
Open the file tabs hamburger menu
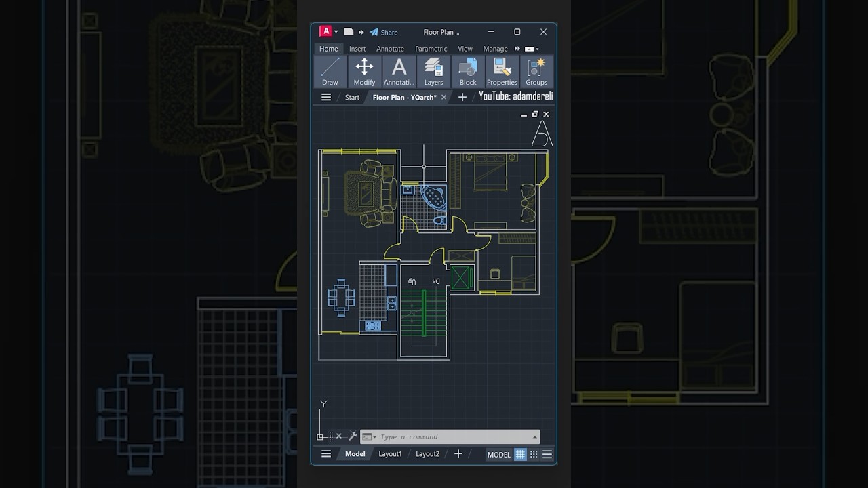(x=326, y=97)
